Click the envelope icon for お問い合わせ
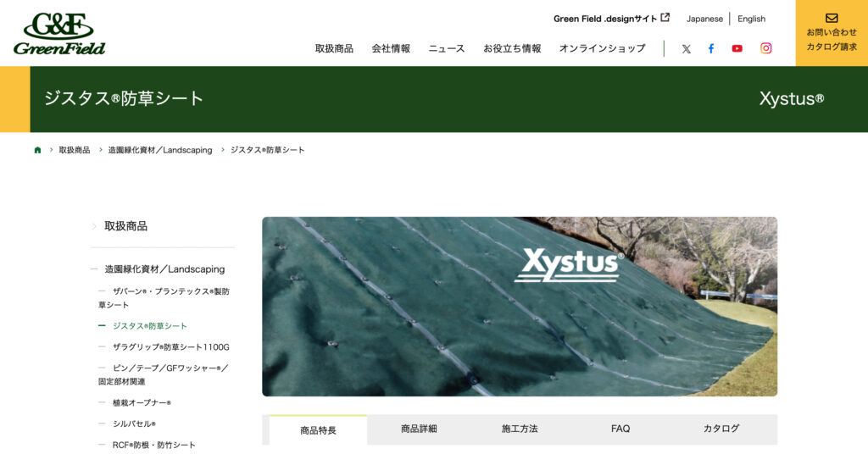The height and width of the screenshot is (454, 868). click(x=832, y=18)
